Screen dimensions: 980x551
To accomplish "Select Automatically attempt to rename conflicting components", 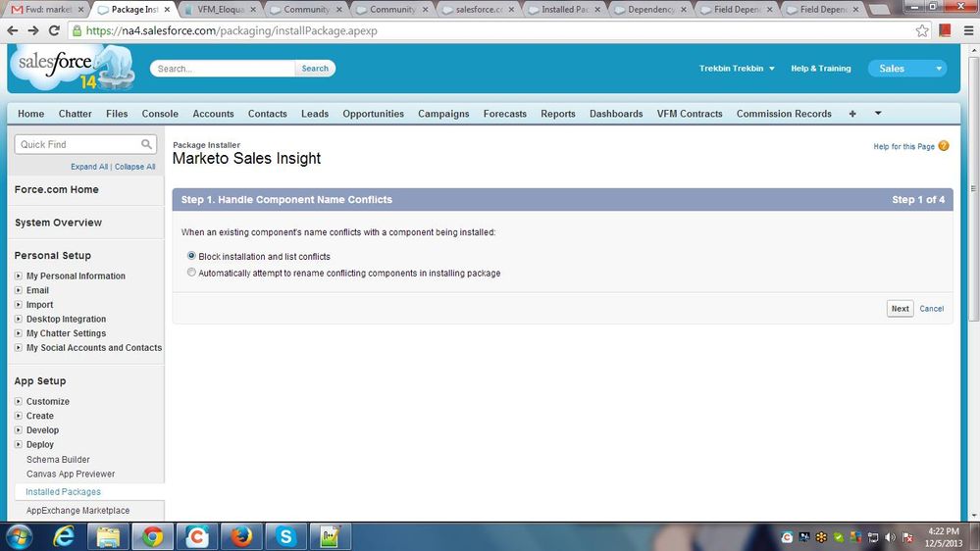I will tap(191, 273).
